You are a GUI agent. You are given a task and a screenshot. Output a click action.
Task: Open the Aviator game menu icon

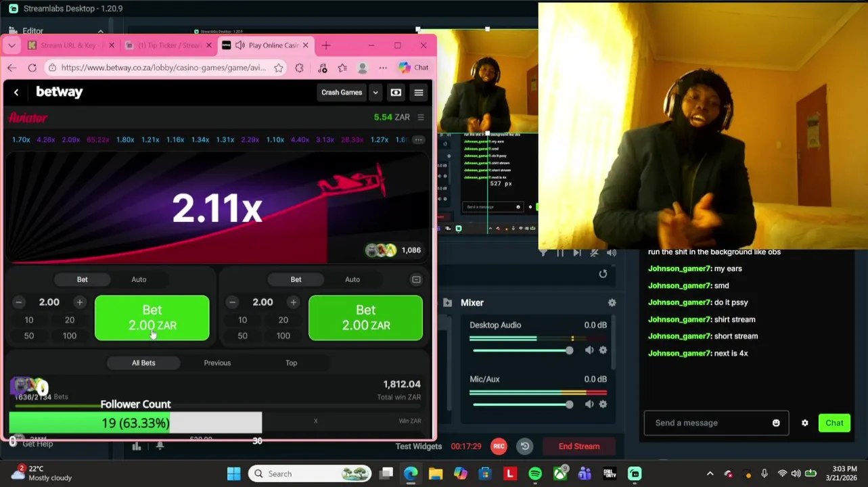(x=421, y=117)
